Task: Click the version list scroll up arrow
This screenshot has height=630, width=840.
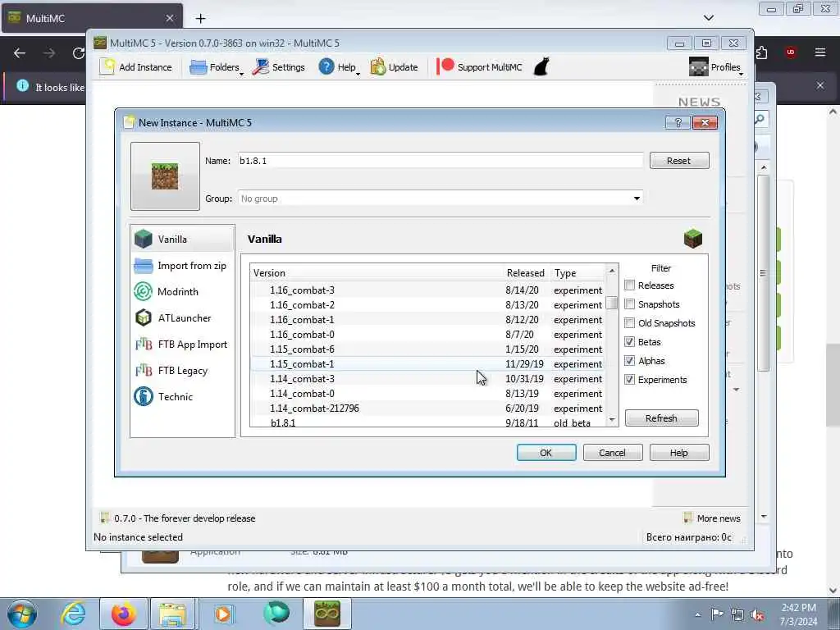Action: (612, 271)
